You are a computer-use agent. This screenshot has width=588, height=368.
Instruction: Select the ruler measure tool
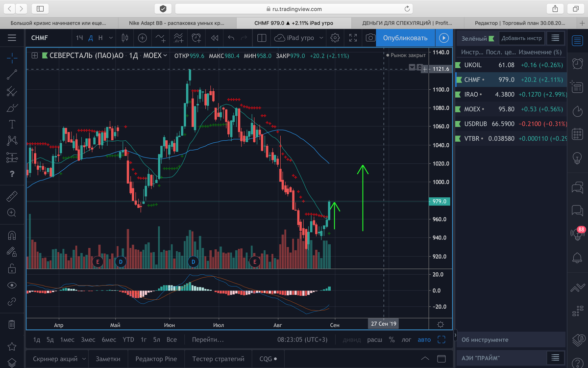tap(12, 196)
